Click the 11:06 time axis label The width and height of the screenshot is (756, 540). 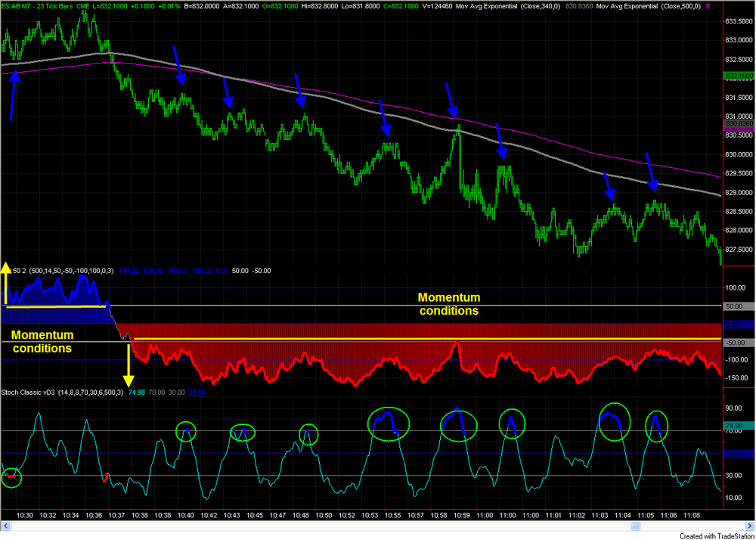pos(669,516)
